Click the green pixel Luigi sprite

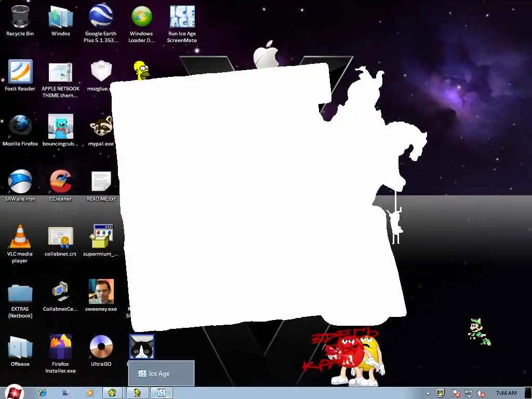pyautogui.click(x=478, y=332)
